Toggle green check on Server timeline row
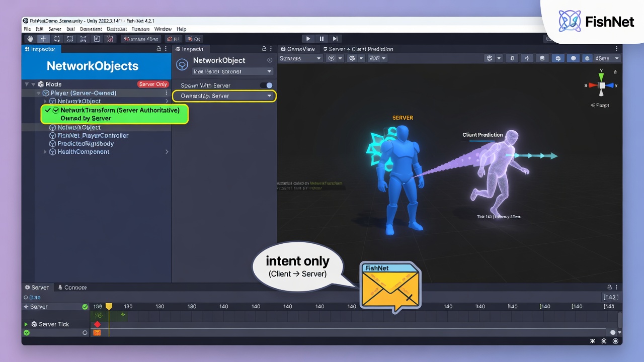This screenshot has height=362, width=644. pos(85,307)
